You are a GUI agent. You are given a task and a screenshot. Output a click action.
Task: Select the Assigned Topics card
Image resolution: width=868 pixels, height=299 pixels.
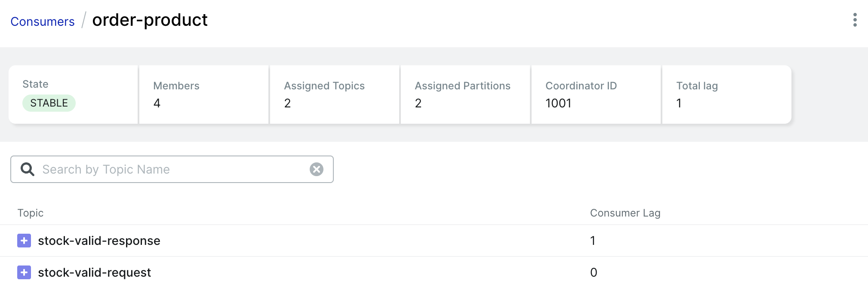point(335,95)
